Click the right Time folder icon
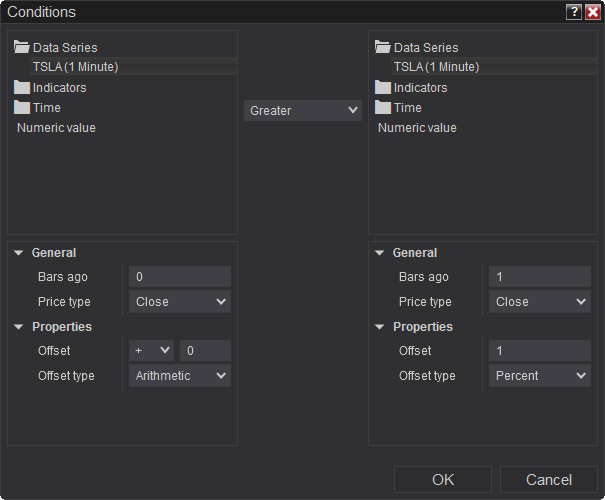The height and width of the screenshot is (500, 605). pos(383,107)
